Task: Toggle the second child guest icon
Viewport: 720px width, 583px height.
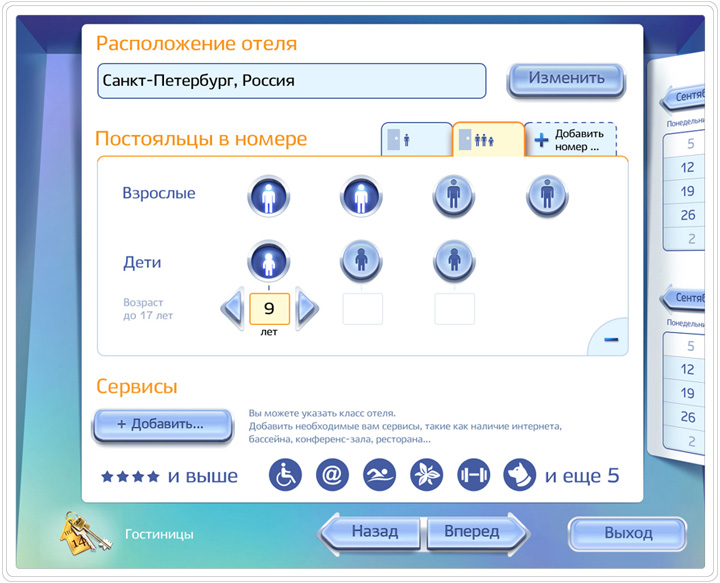Action: click(x=362, y=264)
